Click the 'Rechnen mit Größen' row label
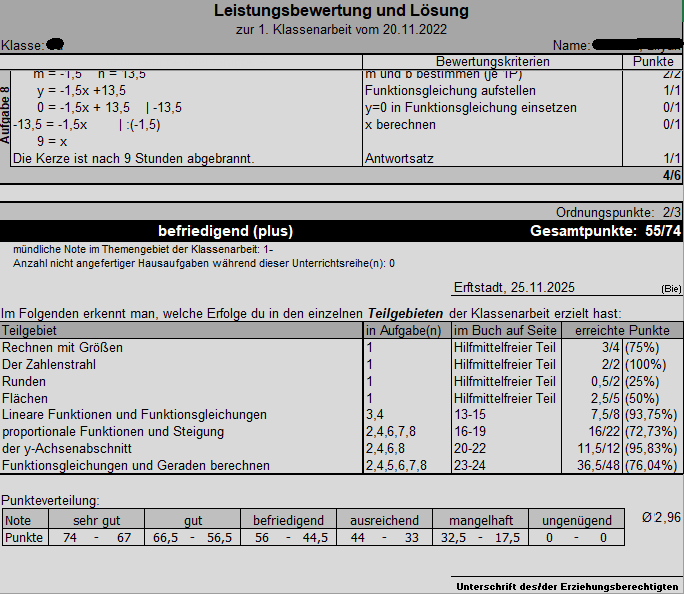The height and width of the screenshot is (594, 684). (x=62, y=347)
